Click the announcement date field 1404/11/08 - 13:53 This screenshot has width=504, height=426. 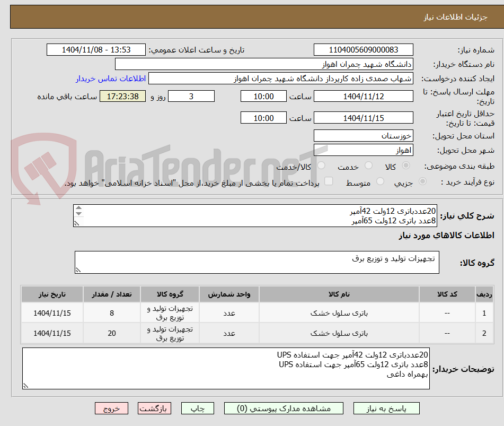click(x=96, y=50)
